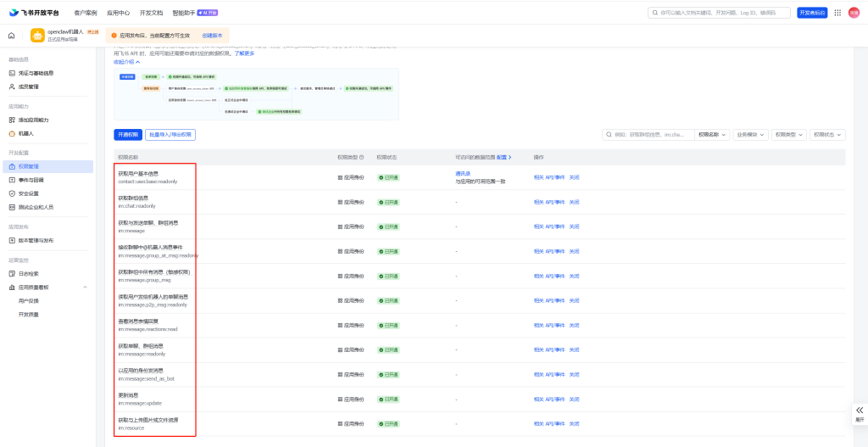The height and width of the screenshot is (447, 868).
Task: Click the 展开 double-chevron panel icon
Action: click(x=860, y=411)
